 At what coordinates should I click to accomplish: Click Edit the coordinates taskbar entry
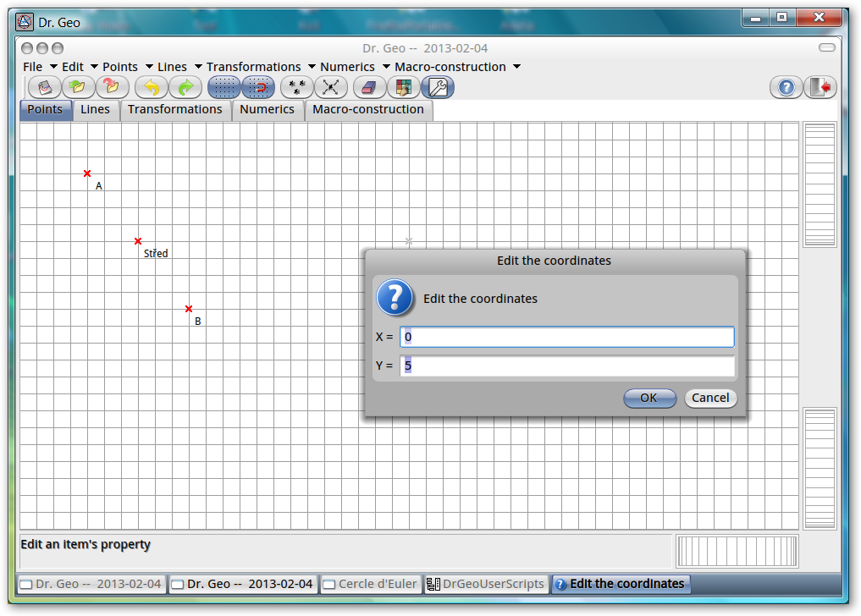point(621,584)
